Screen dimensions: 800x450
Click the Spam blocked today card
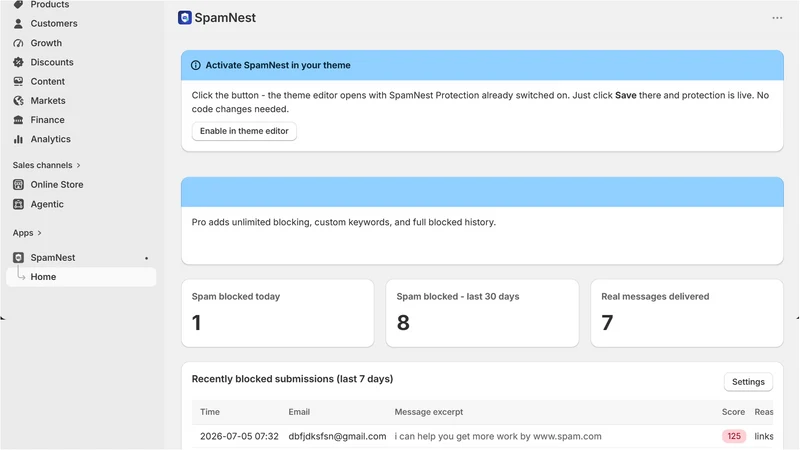[278, 313]
